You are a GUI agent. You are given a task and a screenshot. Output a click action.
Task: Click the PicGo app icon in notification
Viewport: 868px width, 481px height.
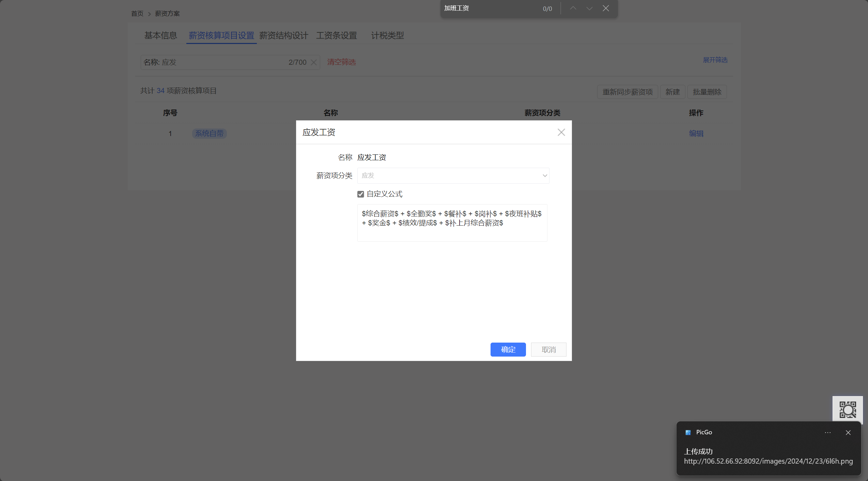point(688,433)
